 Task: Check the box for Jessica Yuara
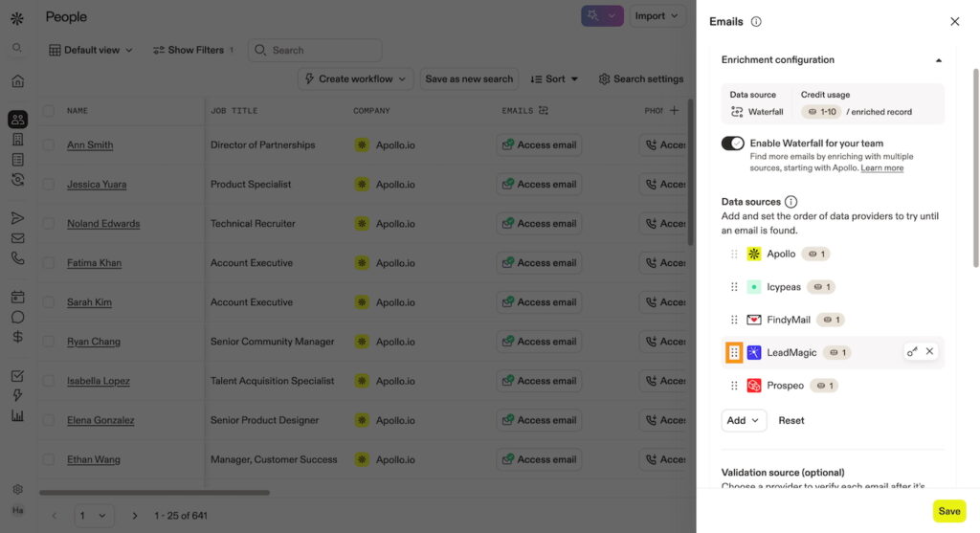pyautogui.click(x=48, y=185)
